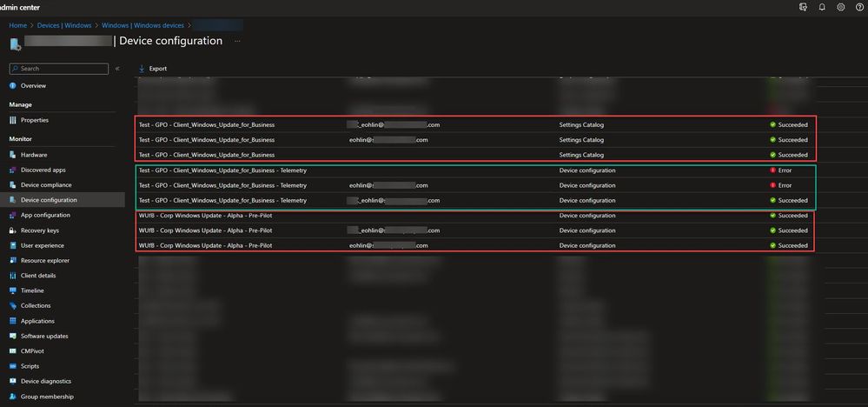The height and width of the screenshot is (407, 868).
Task: Open the directory and subscription filter icon
Action: pos(803,7)
